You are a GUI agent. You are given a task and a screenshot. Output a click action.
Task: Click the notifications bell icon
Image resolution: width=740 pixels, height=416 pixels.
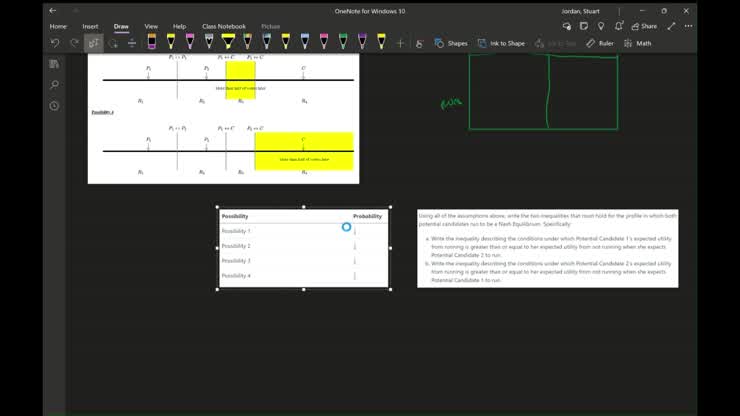(620, 26)
